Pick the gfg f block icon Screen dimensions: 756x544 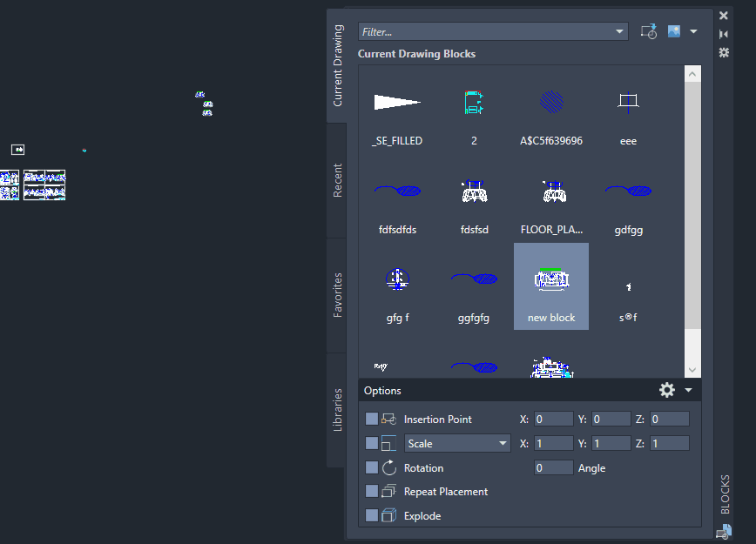pos(397,279)
